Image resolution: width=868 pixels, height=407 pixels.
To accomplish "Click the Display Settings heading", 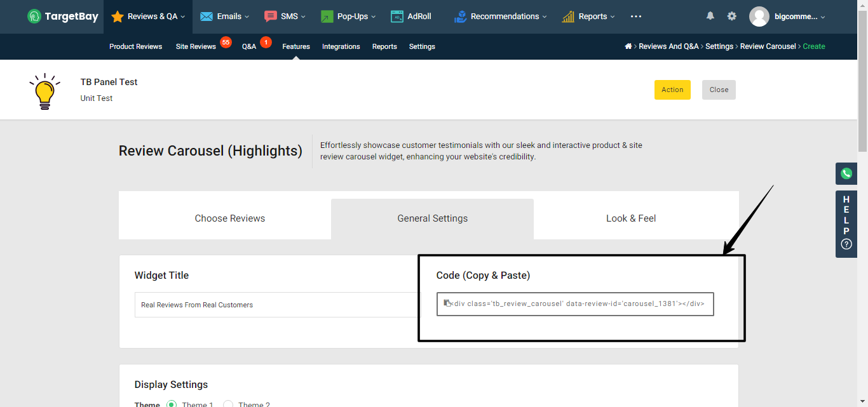I will [171, 385].
